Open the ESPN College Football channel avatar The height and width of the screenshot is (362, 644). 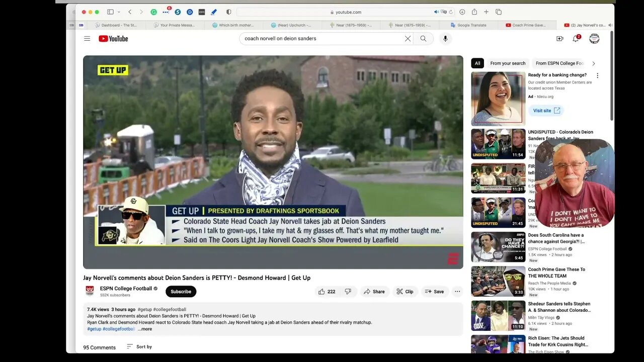coord(90,291)
